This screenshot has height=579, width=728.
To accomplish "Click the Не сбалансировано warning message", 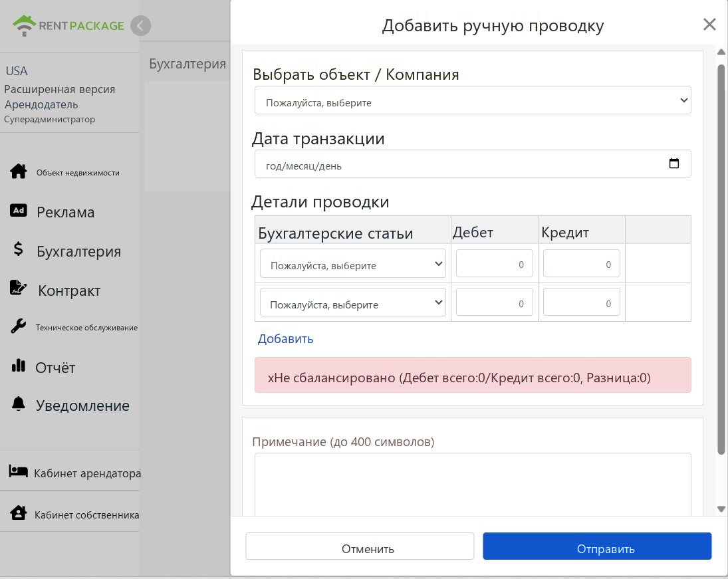I will tap(473, 375).
